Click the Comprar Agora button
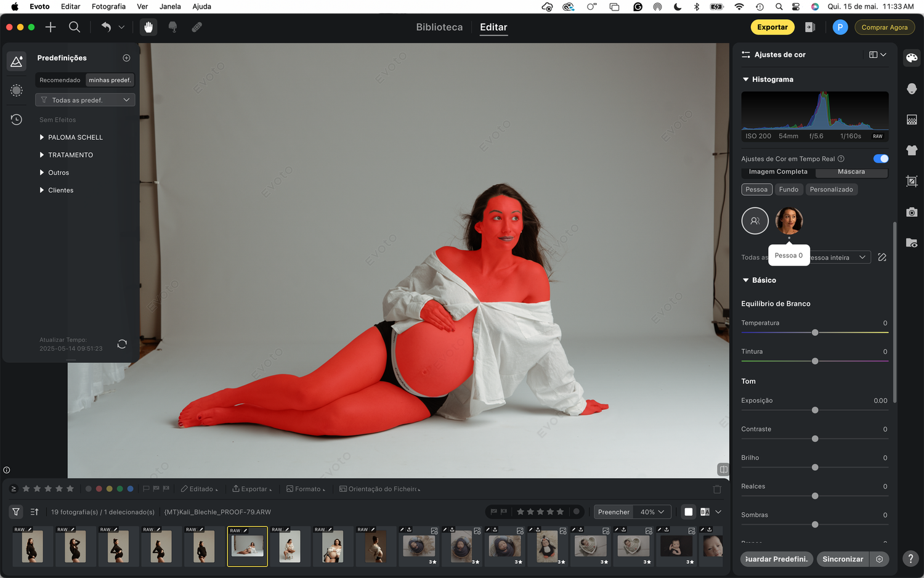 [885, 27]
